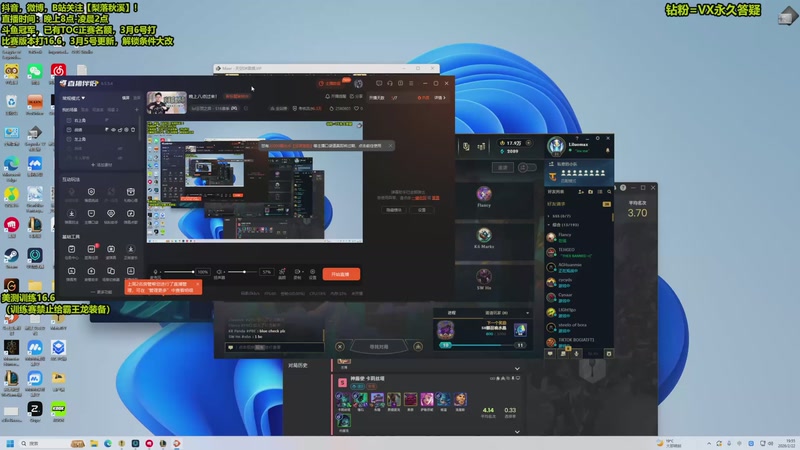Toggle the first source row checkbox
Viewport: 800px width, 450px height.
click(x=69, y=120)
